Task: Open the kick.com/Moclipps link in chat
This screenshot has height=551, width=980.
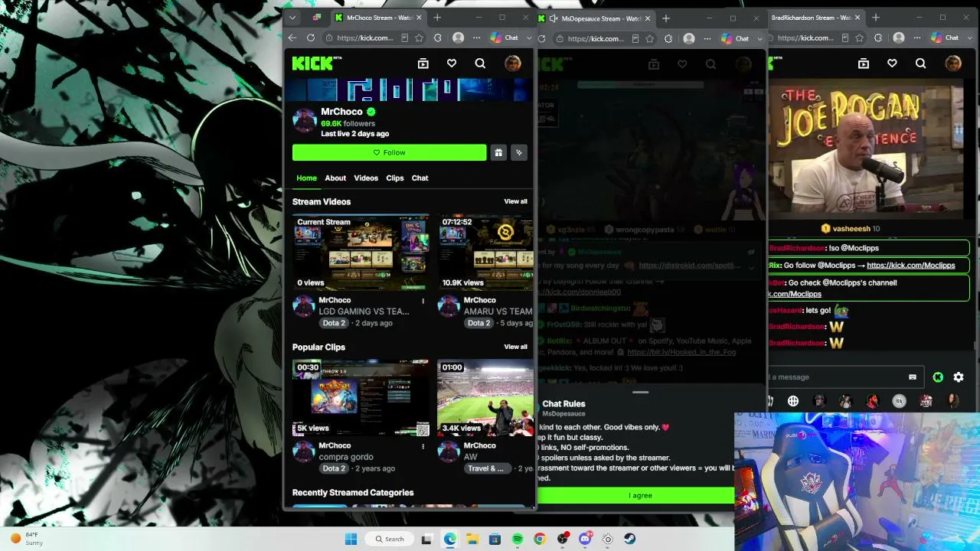Action: pyautogui.click(x=910, y=266)
